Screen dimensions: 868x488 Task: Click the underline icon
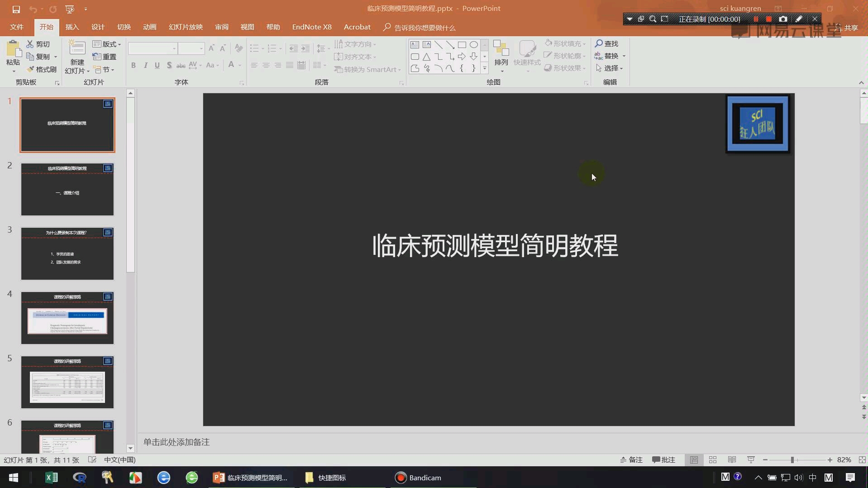point(157,65)
